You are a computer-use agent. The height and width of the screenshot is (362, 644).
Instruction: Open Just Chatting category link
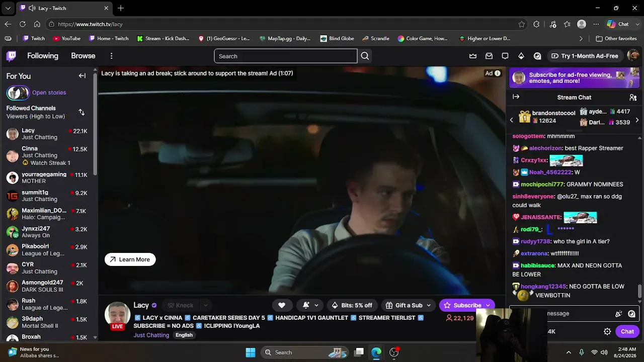coord(151,335)
